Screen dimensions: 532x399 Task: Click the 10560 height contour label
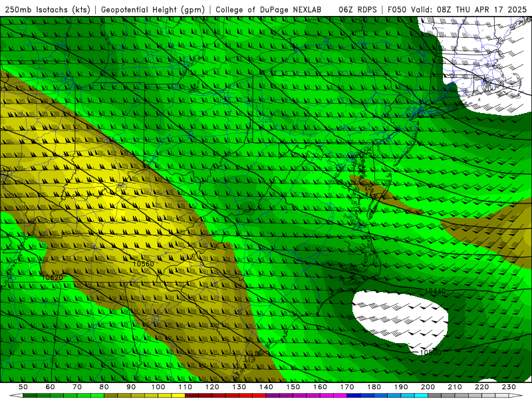pos(143,263)
